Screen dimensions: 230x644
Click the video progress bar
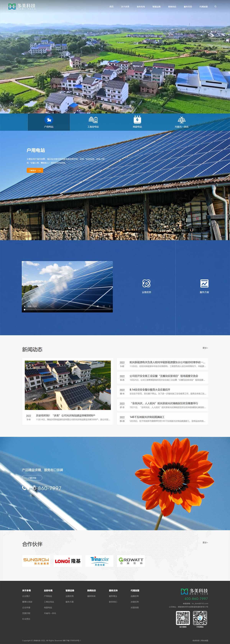(67, 310)
